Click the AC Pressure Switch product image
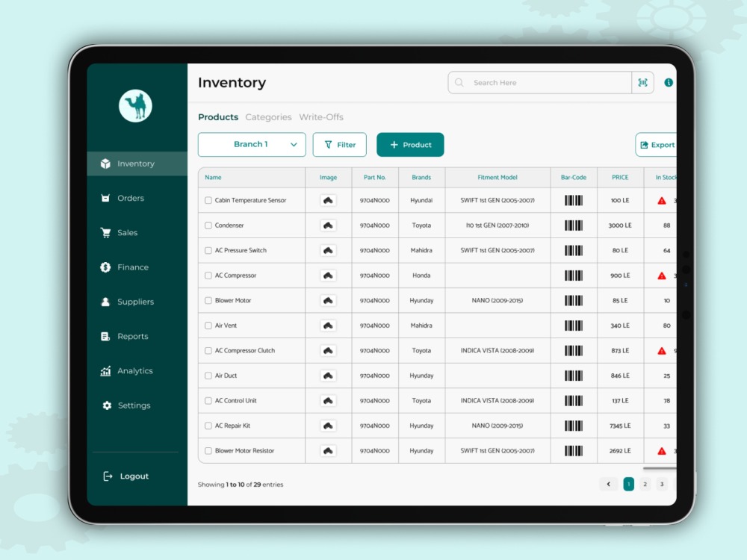The width and height of the screenshot is (747, 560). point(328,250)
